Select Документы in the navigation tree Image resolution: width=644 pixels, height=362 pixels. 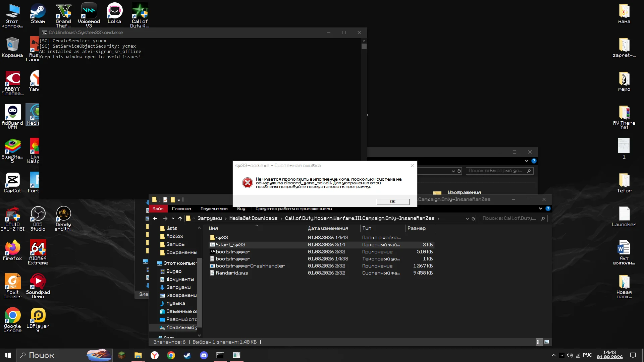pyautogui.click(x=177, y=279)
